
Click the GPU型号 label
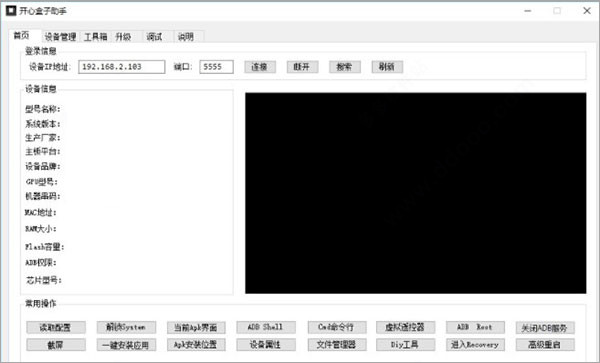(41, 182)
